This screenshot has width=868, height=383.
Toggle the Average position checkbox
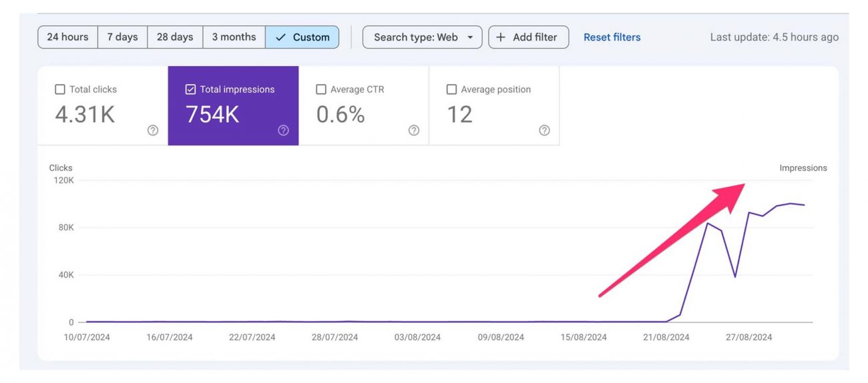point(451,89)
